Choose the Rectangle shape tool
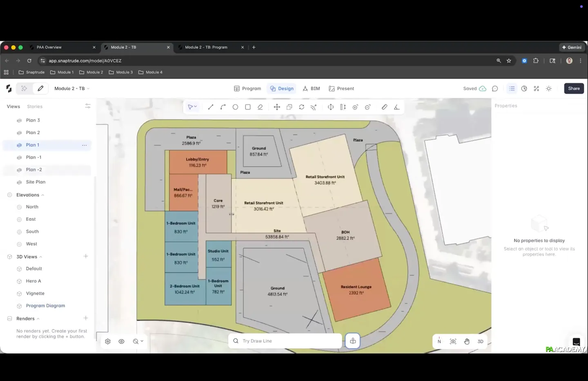The height and width of the screenshot is (381, 588). click(x=248, y=107)
